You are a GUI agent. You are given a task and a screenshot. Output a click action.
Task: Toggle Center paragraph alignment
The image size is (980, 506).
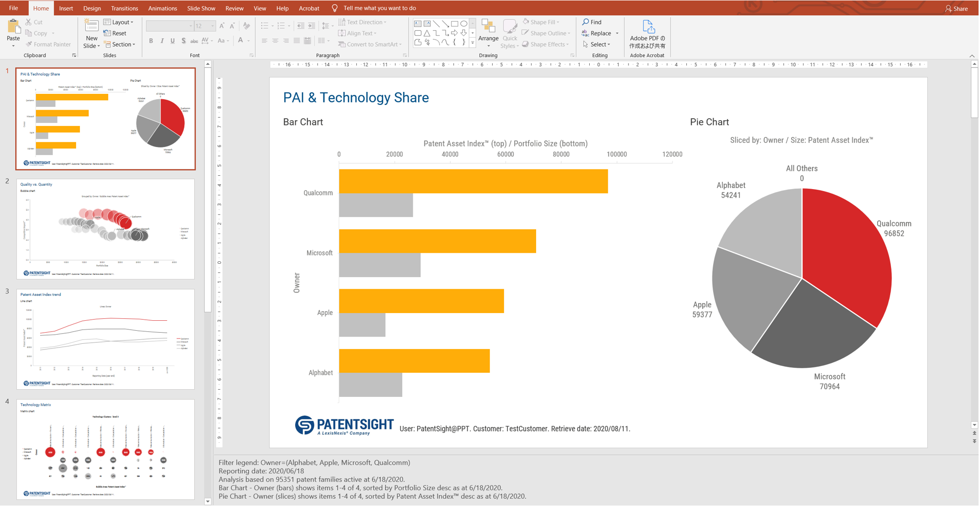(275, 41)
